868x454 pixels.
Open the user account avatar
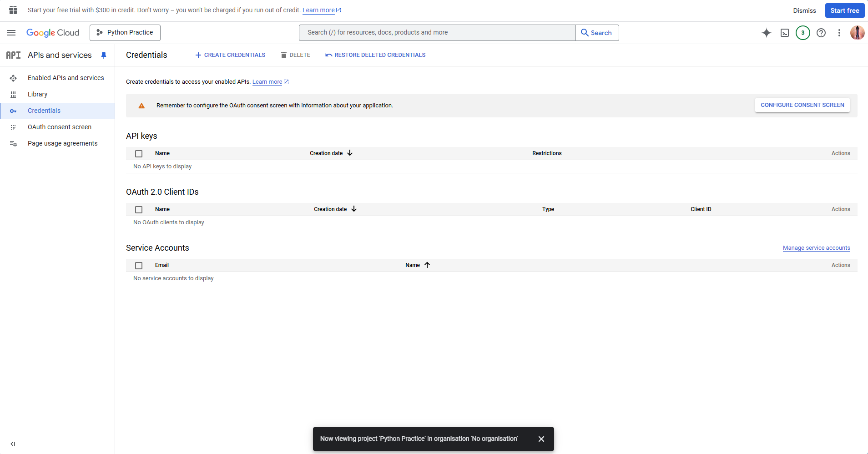coord(858,33)
